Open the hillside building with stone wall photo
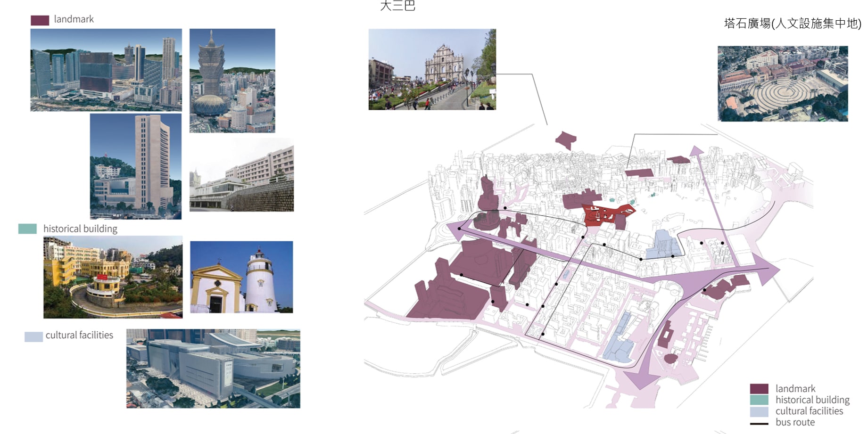This screenshot has width=868, height=434. pyautogui.click(x=242, y=175)
